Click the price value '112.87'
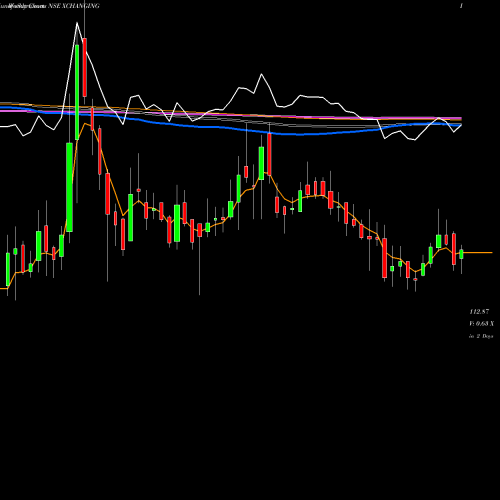This screenshot has width=500, height=500. pyautogui.click(x=479, y=312)
